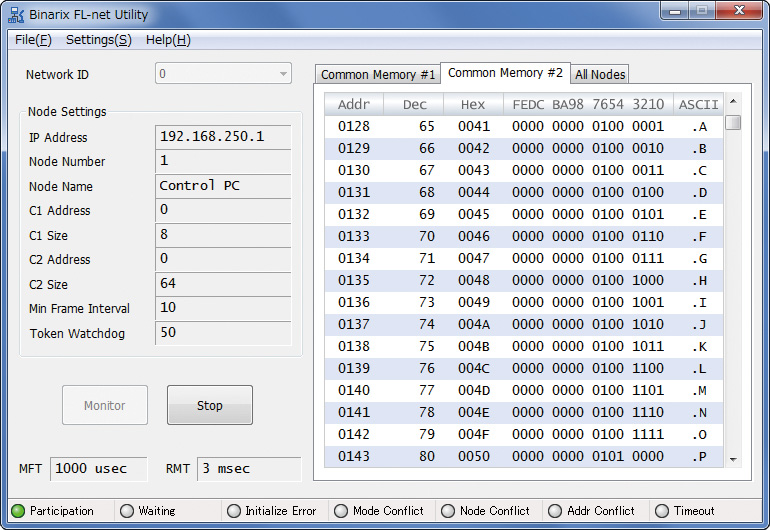Click the Initialize Error status indicator

[234, 511]
